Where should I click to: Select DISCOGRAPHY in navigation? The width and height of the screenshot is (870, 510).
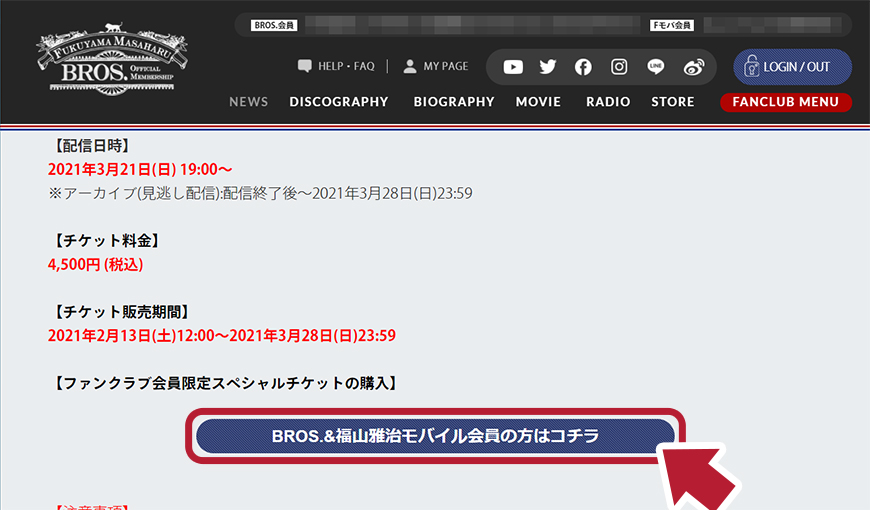point(339,102)
